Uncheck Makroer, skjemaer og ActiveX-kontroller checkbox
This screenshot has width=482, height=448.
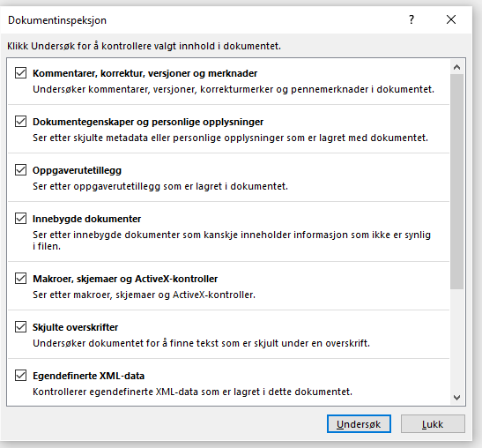coord(20,279)
